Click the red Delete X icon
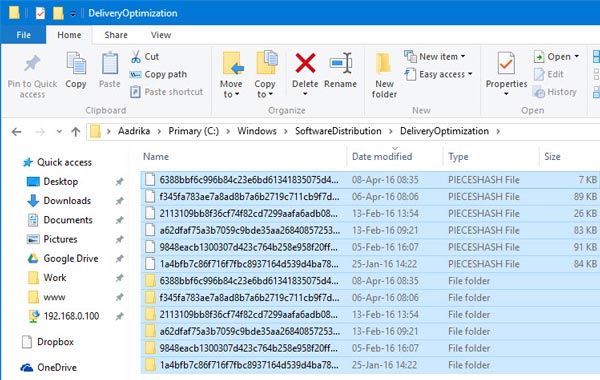 (305, 63)
